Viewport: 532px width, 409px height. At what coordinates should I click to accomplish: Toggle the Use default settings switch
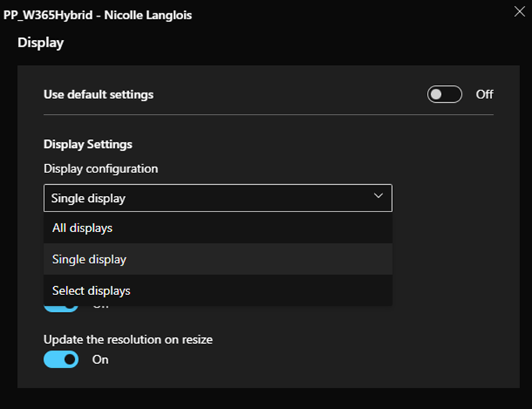445,95
